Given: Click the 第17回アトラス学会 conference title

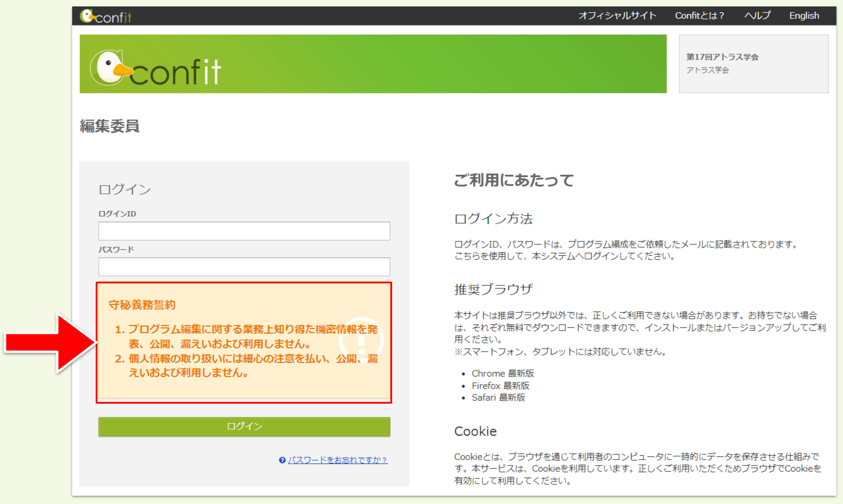Looking at the screenshot, I should (722, 57).
